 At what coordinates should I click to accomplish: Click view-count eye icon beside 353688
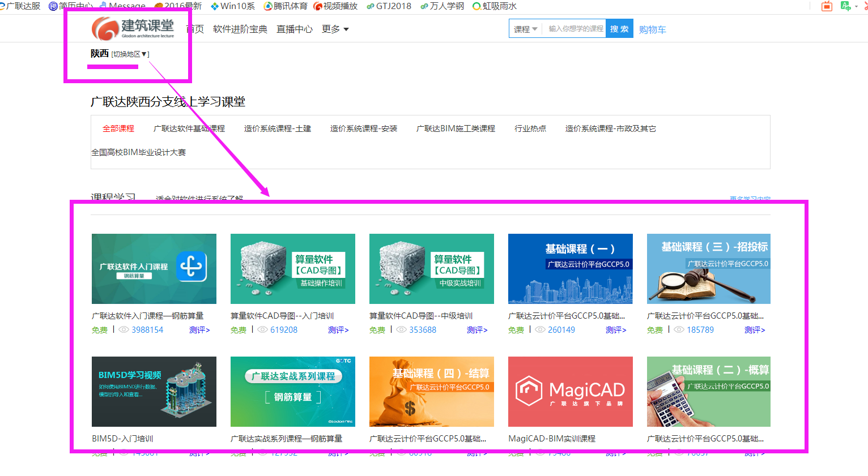[x=401, y=329]
